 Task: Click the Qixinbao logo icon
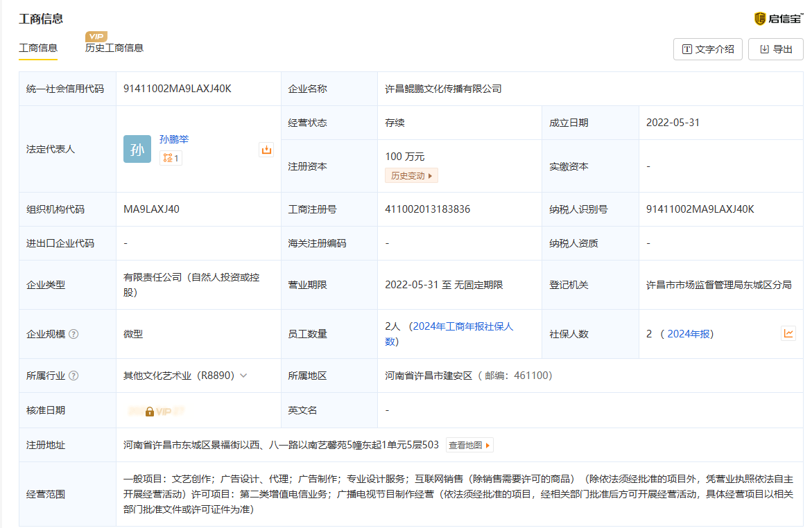click(x=760, y=19)
